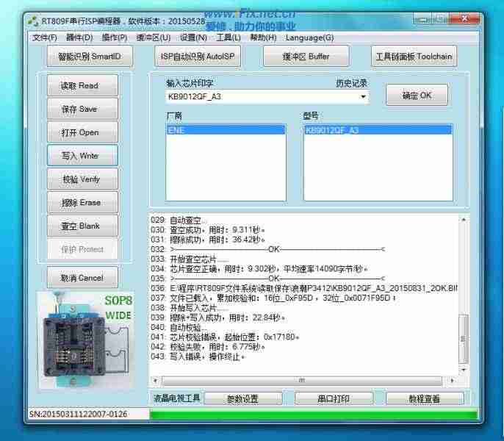
Task: Open the 缓冲区(U) menu
Action: pyautogui.click(x=154, y=37)
